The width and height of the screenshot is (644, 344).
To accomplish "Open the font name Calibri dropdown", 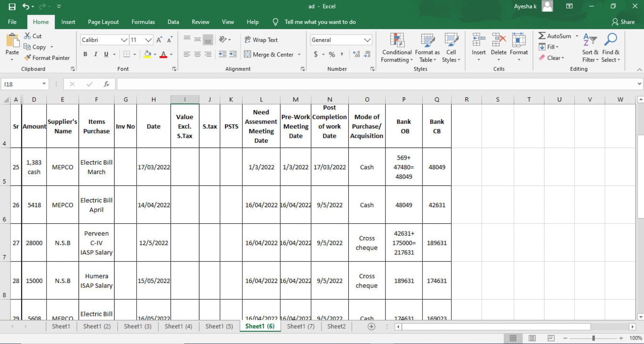I will [x=124, y=40].
